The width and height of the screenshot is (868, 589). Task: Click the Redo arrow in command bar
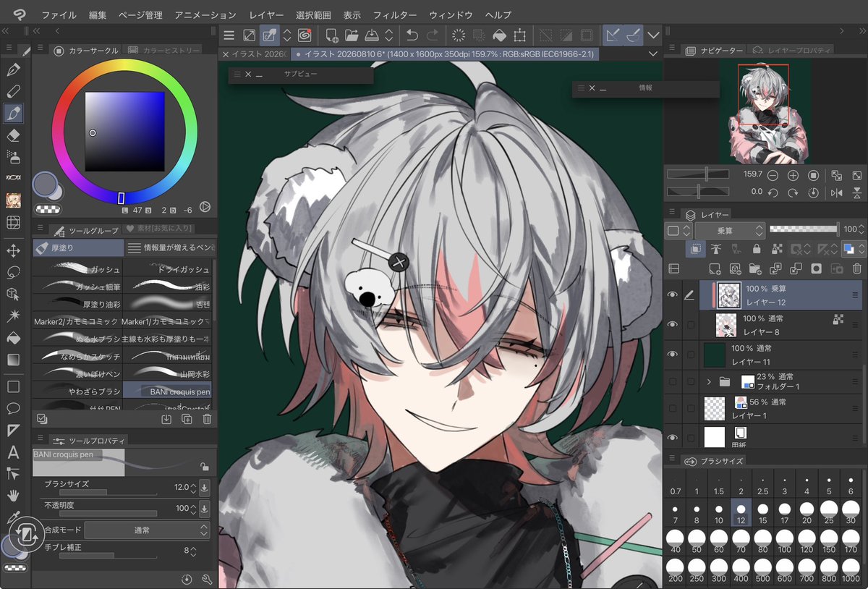432,35
